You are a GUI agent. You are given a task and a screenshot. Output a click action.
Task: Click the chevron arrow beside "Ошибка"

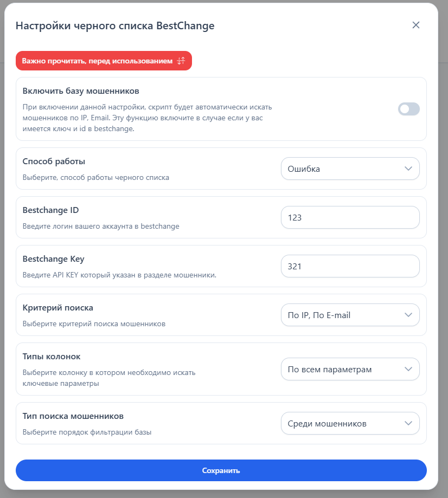tap(409, 169)
